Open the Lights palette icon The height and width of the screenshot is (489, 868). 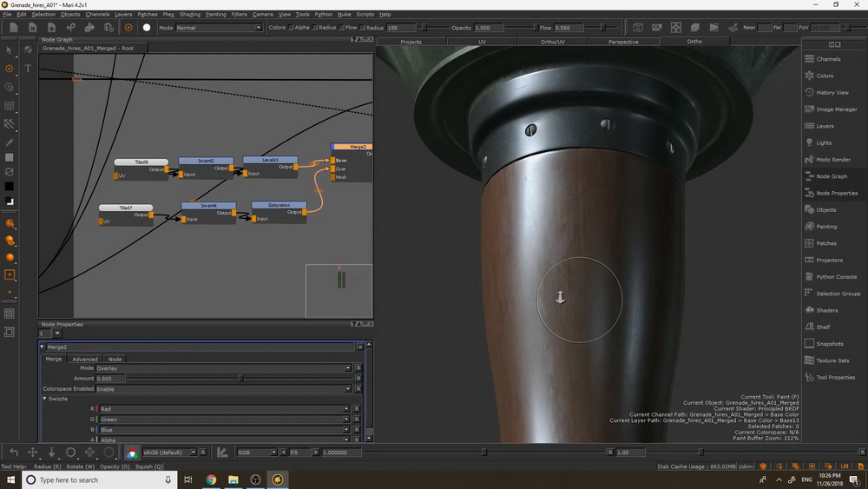[809, 142]
